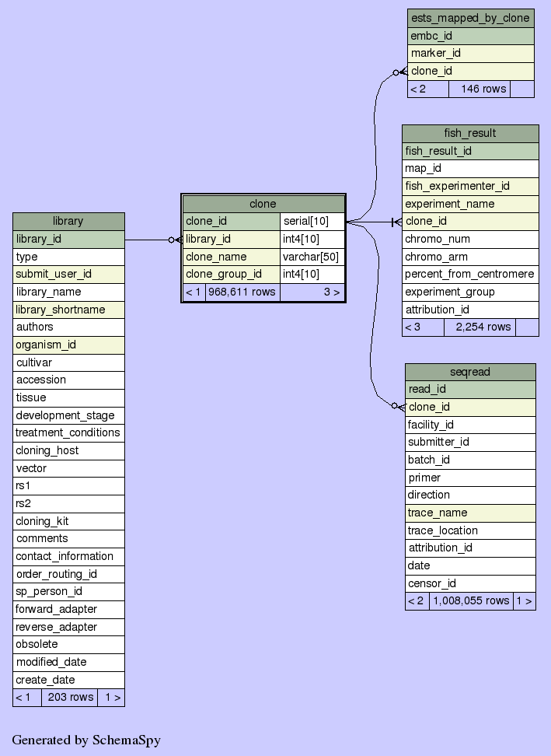The image size is (551, 756).
Task: Select library_shortname column in library table
Action: (68, 310)
